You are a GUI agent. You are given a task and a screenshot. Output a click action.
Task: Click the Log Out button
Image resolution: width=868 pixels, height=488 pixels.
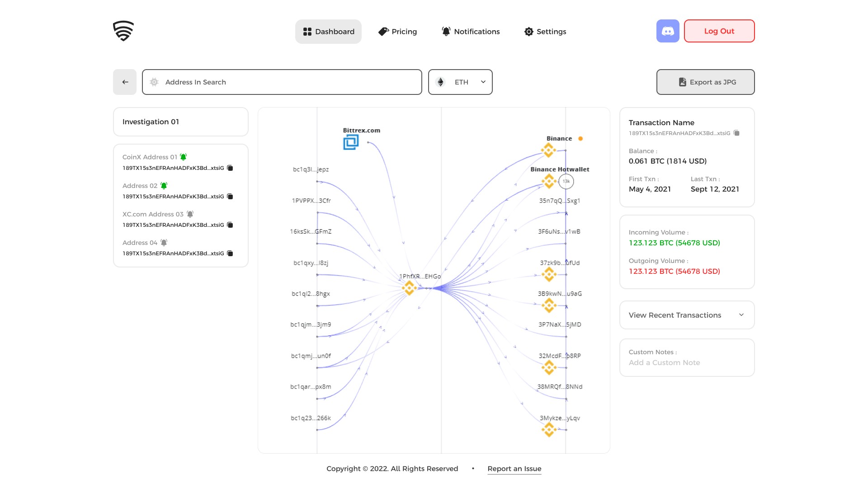pyautogui.click(x=719, y=31)
